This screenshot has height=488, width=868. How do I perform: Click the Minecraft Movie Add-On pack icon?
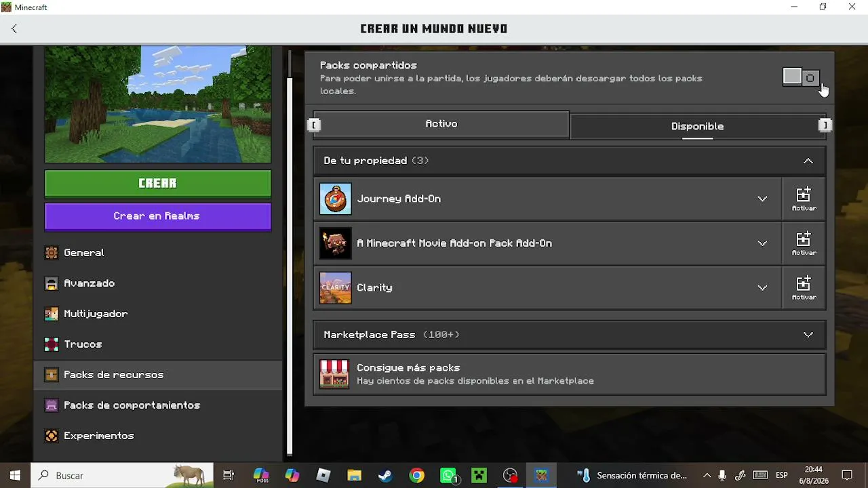[335, 243]
